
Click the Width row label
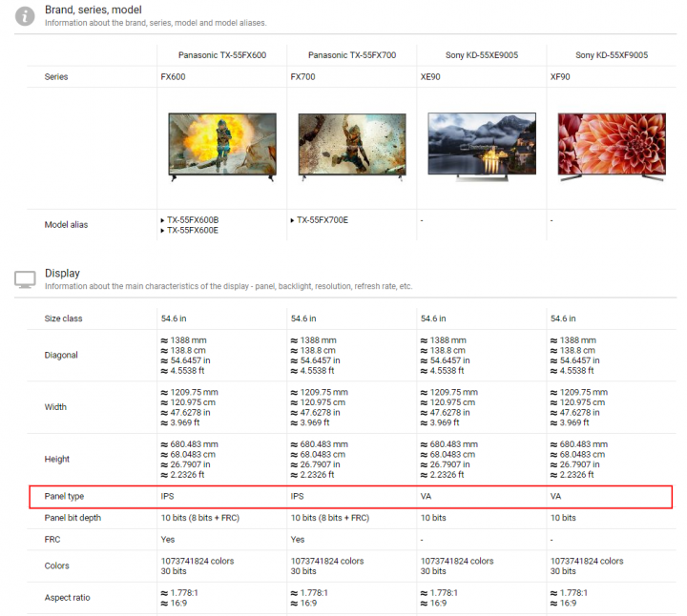[x=55, y=407]
